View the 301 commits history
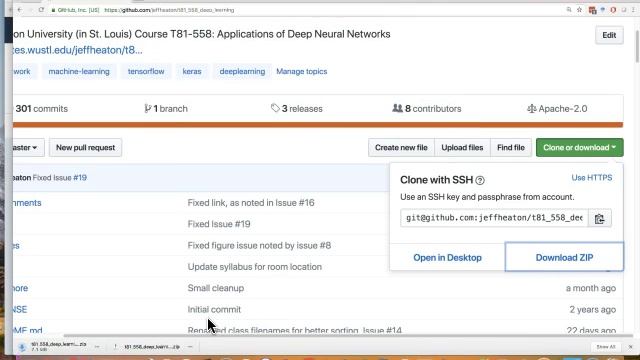This screenshot has width=640, height=360. [41, 109]
